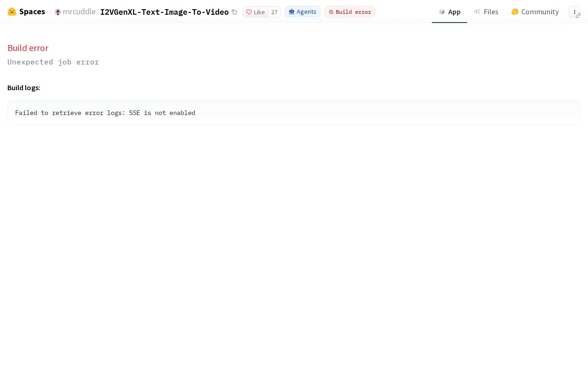The image size is (588, 368).
Task: Open the Agents badge
Action: coord(302,12)
